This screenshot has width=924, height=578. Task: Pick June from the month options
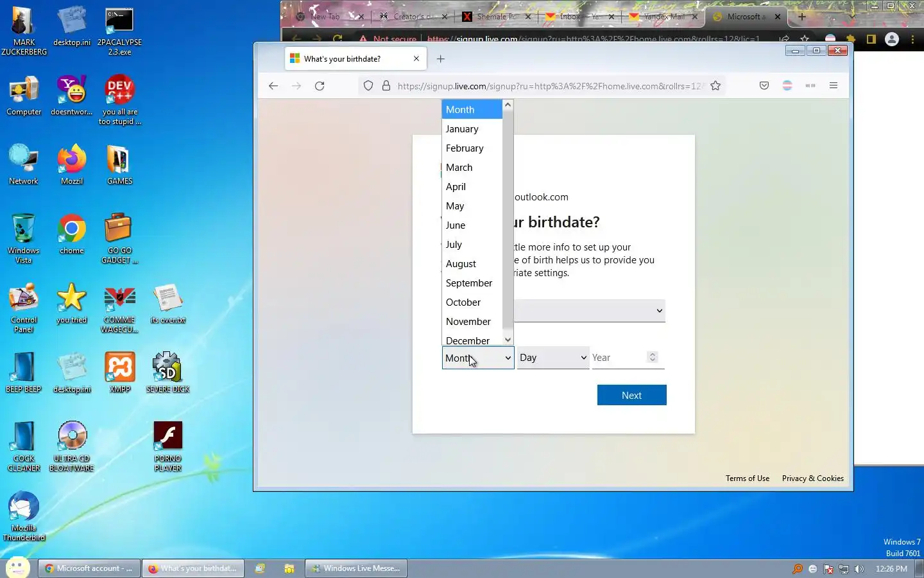coord(472,225)
